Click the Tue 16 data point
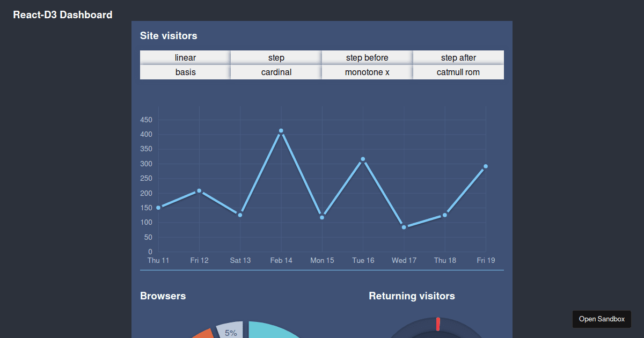 click(x=363, y=159)
